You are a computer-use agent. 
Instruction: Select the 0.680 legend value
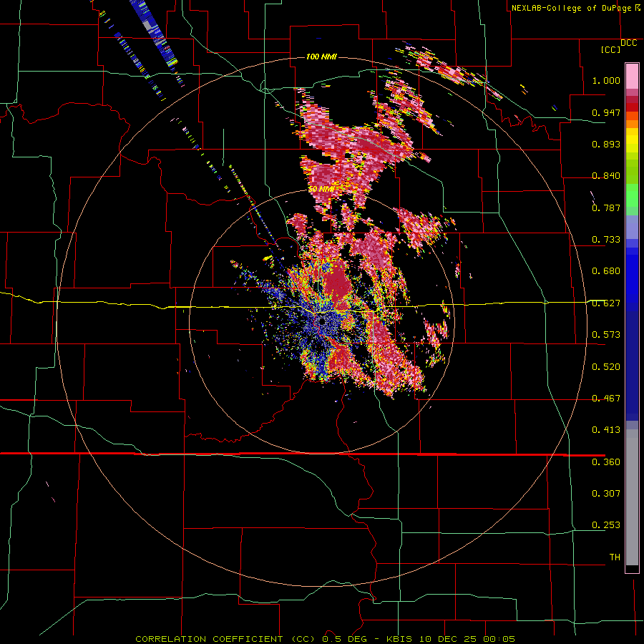coord(606,271)
